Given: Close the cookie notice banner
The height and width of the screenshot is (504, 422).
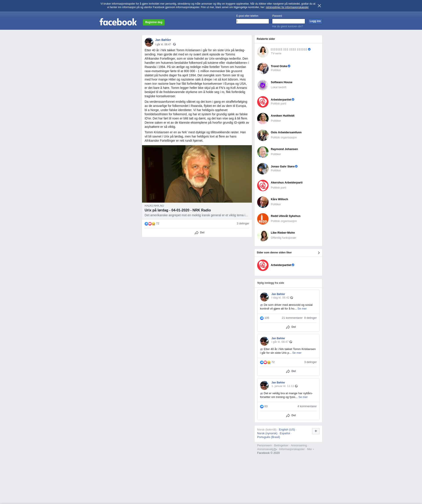Looking at the screenshot, I should (x=319, y=6).
